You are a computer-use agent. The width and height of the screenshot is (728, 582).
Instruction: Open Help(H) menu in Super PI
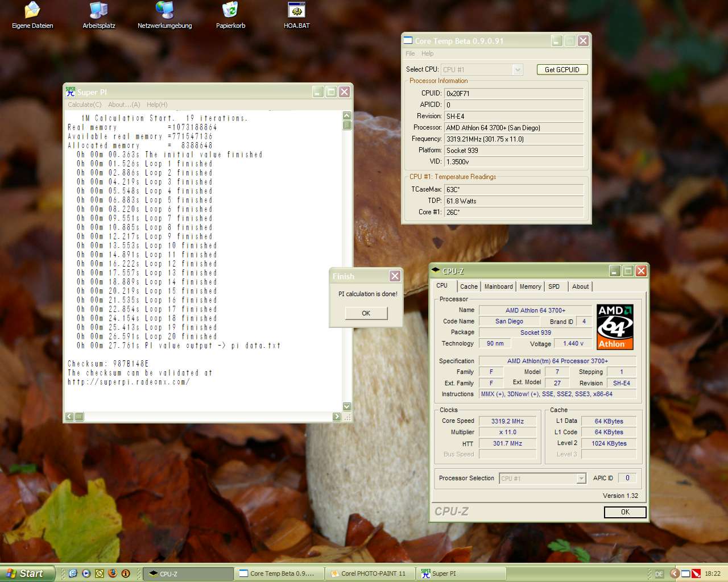[x=157, y=105]
